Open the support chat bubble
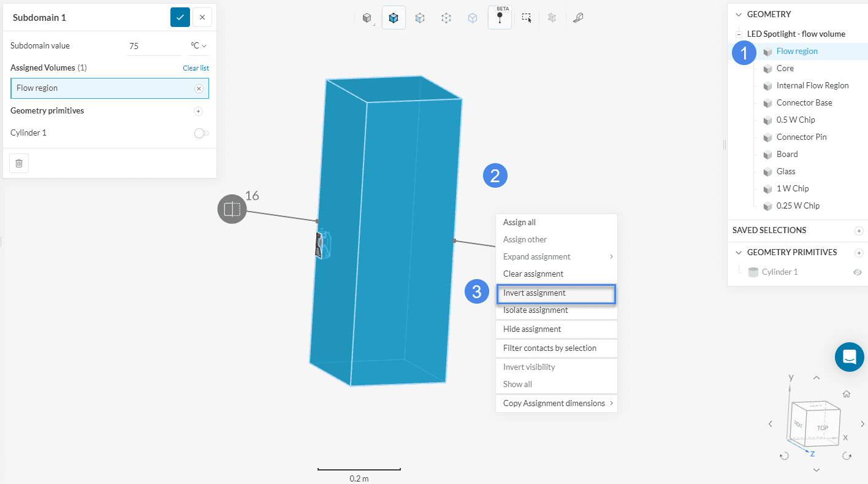868x484 pixels. click(849, 356)
